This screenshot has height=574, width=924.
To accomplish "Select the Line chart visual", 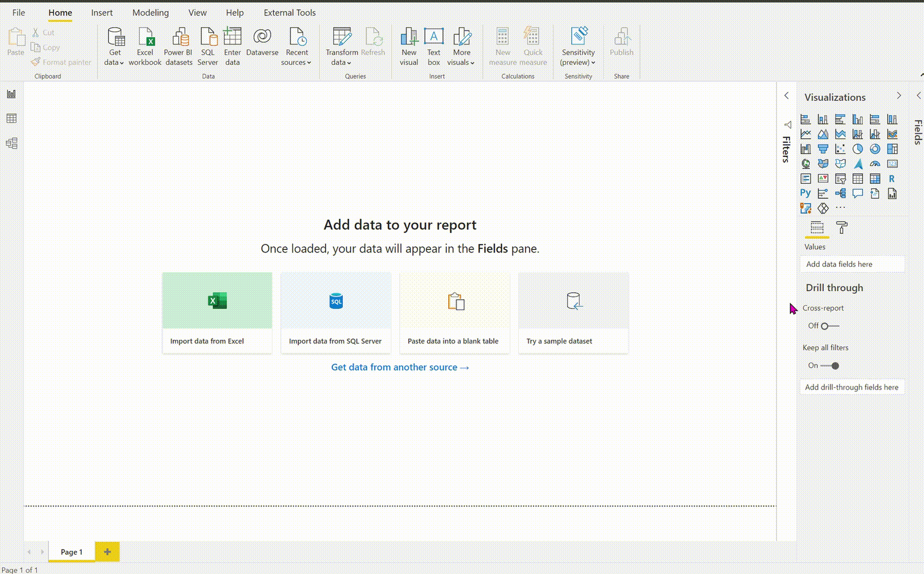I will tap(806, 134).
